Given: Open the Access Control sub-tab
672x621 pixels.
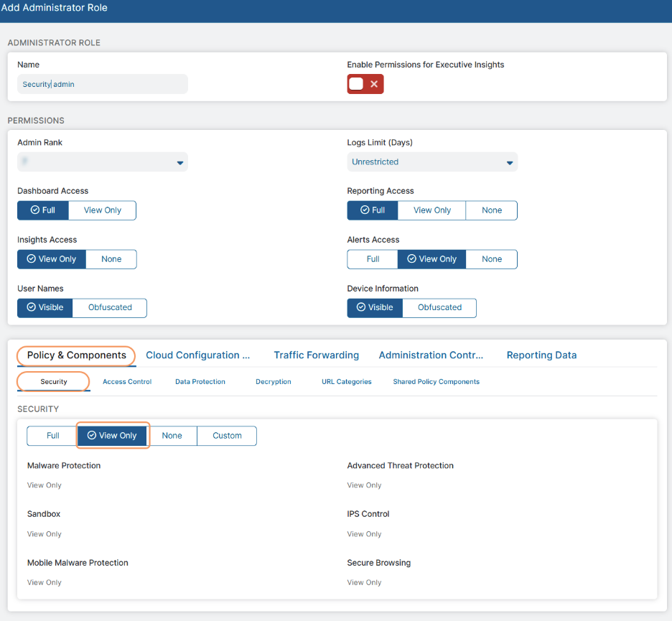Looking at the screenshot, I should coord(127,382).
